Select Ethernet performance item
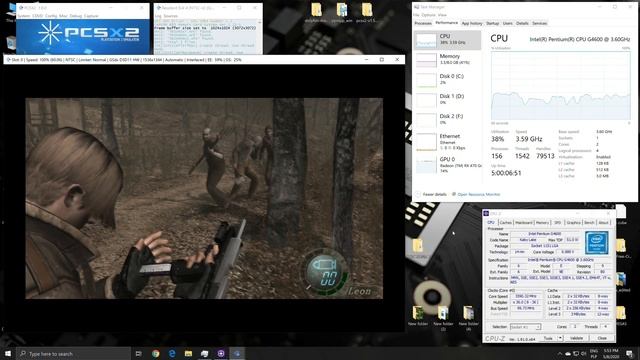 click(447, 142)
